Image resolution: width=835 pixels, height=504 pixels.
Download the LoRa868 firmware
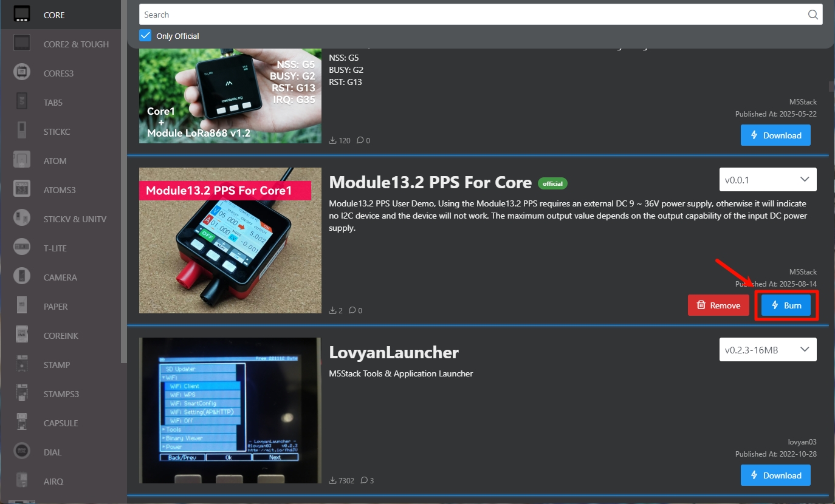pos(775,135)
